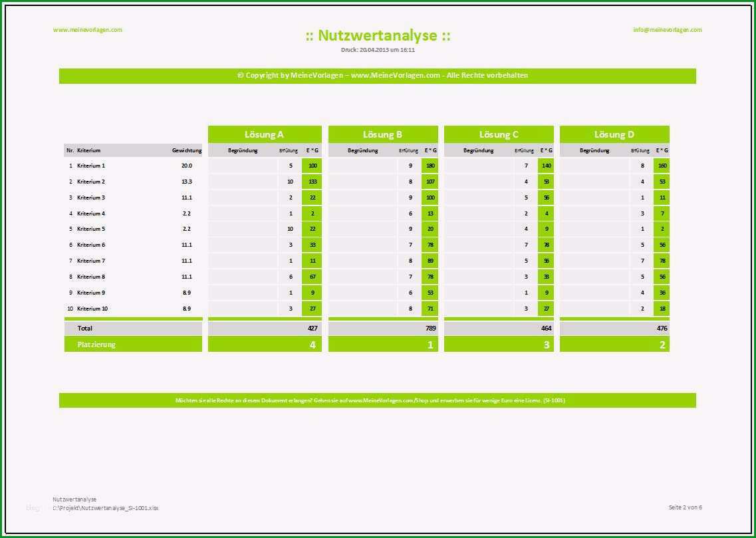Select the Kriterium 9 row label
The width and height of the screenshot is (756, 538).
click(91, 292)
